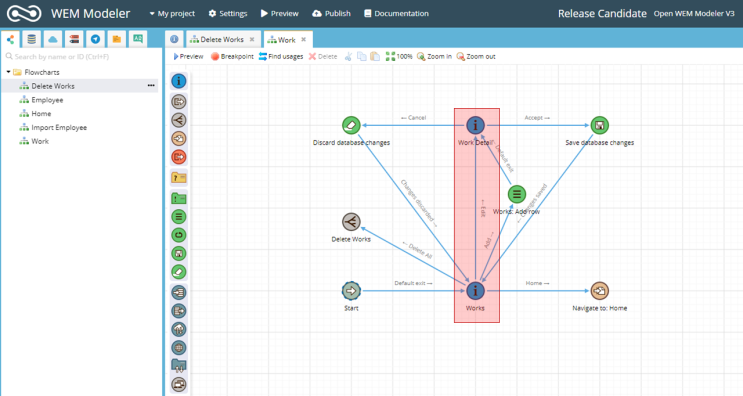
Task: Collapse the Flowcharts folder
Action: [8, 72]
